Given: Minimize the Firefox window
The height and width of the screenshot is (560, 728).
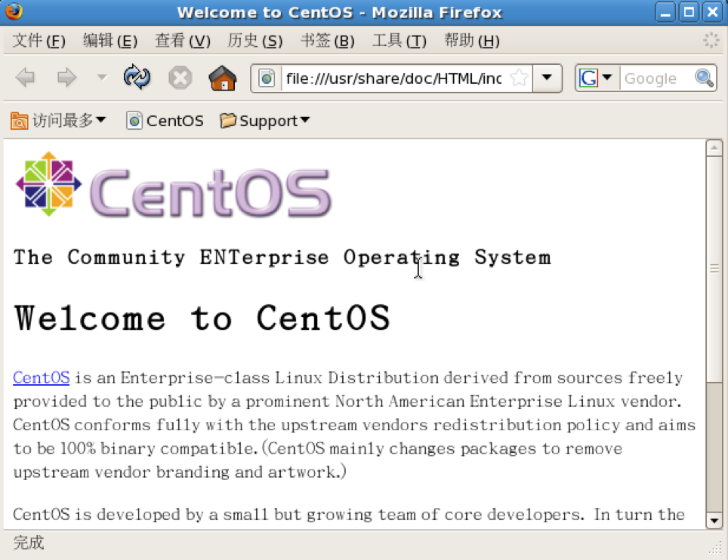Looking at the screenshot, I should pyautogui.click(x=665, y=13).
